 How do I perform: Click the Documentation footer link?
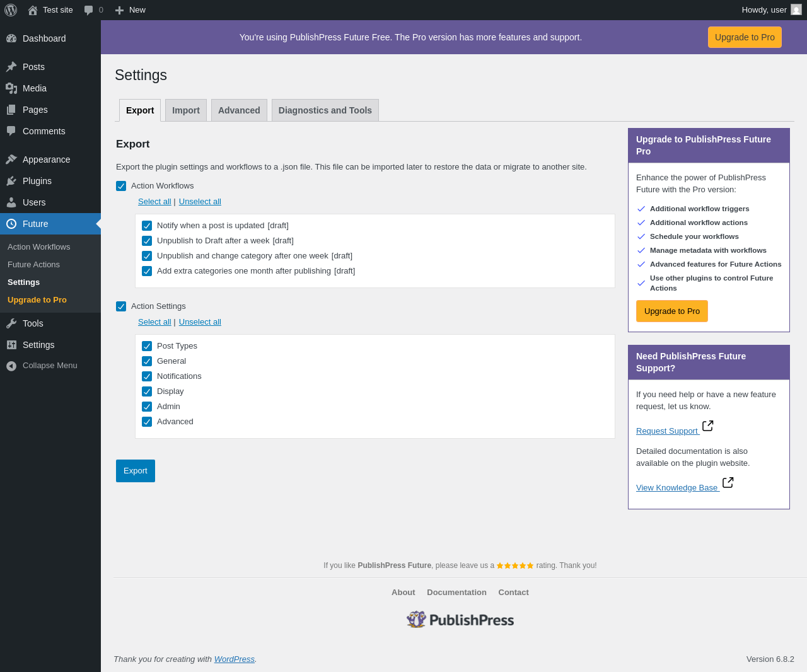click(x=456, y=593)
